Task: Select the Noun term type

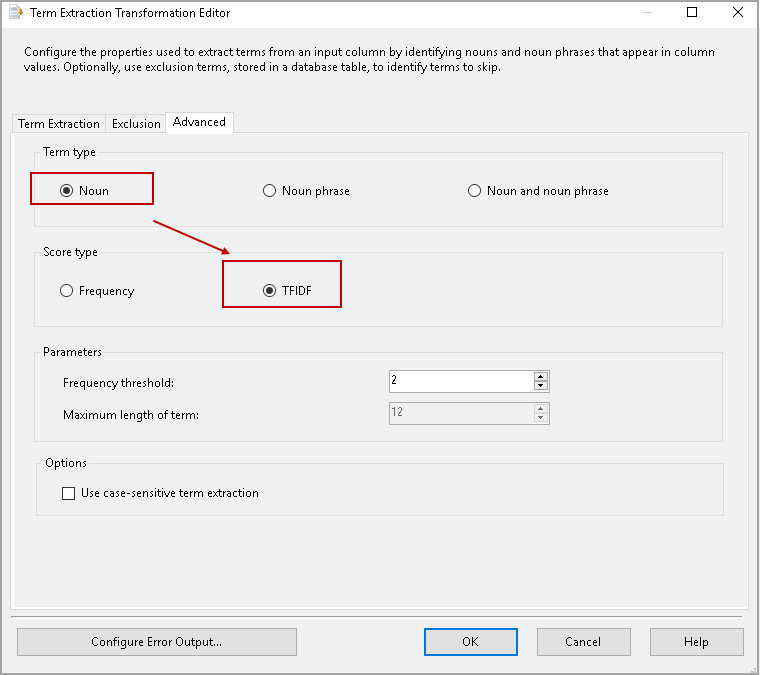Action: tap(67, 191)
